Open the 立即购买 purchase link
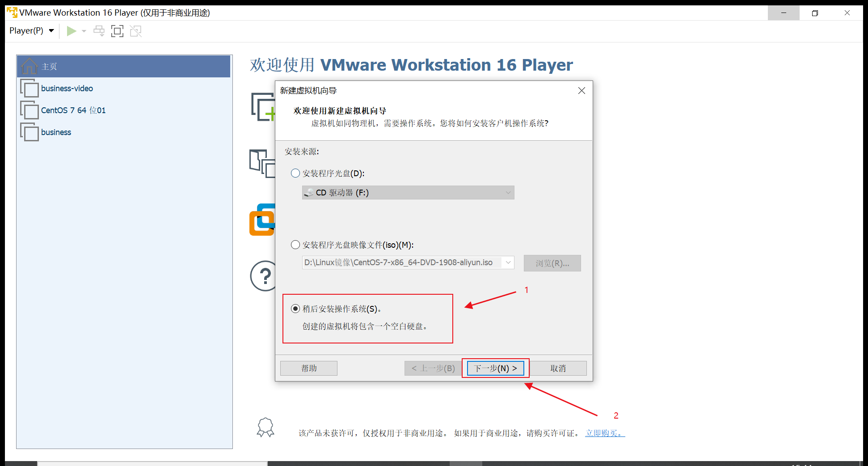 (605, 433)
